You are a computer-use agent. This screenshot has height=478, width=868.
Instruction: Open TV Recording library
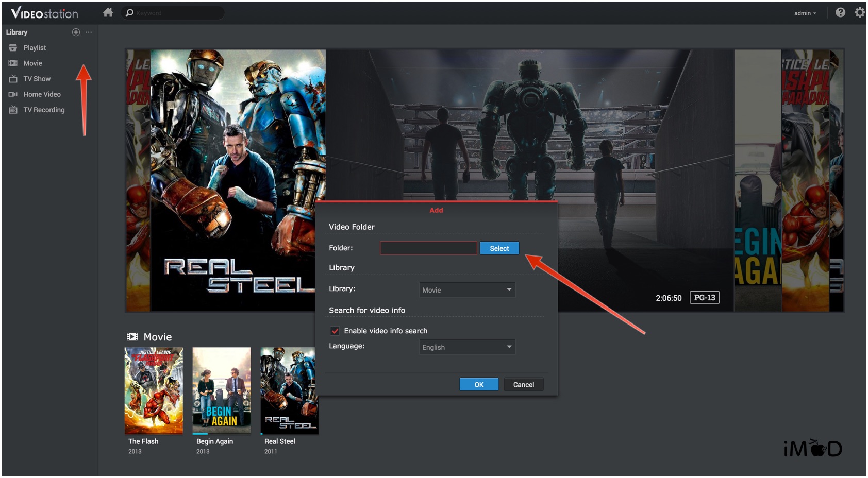point(44,110)
